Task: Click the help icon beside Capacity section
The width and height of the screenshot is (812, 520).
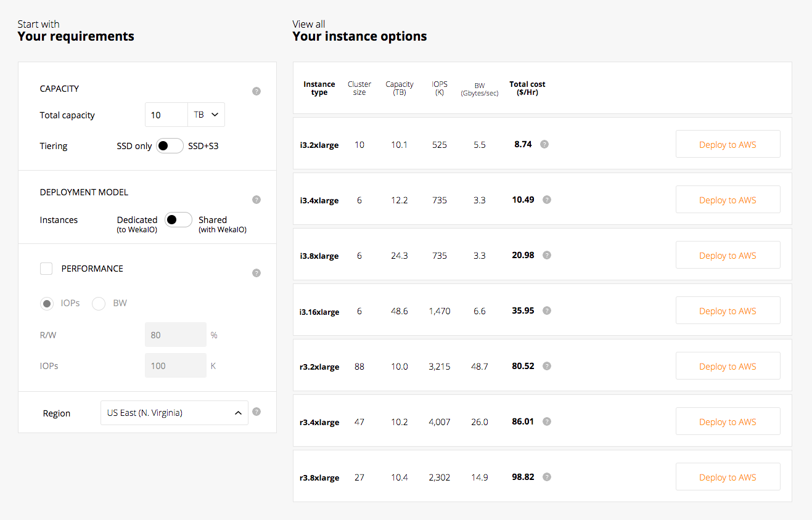Action: (256, 91)
